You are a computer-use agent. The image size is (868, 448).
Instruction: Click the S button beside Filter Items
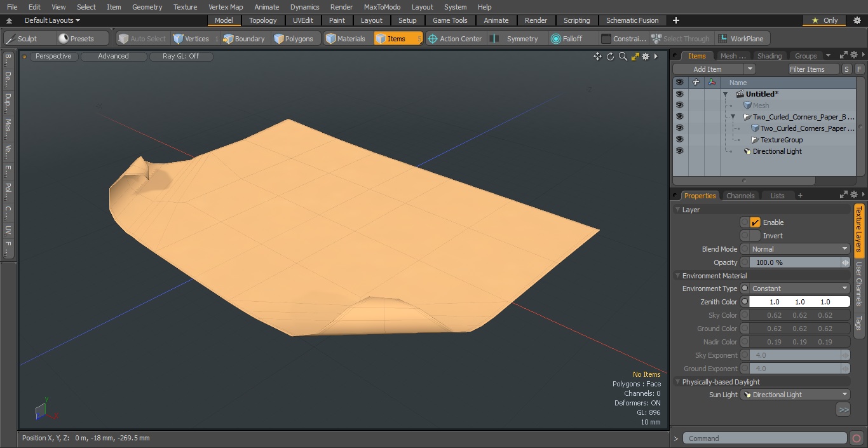tap(847, 69)
